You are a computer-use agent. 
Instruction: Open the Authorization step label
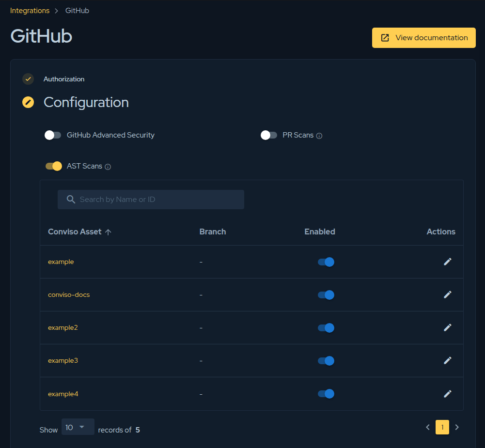pos(64,79)
